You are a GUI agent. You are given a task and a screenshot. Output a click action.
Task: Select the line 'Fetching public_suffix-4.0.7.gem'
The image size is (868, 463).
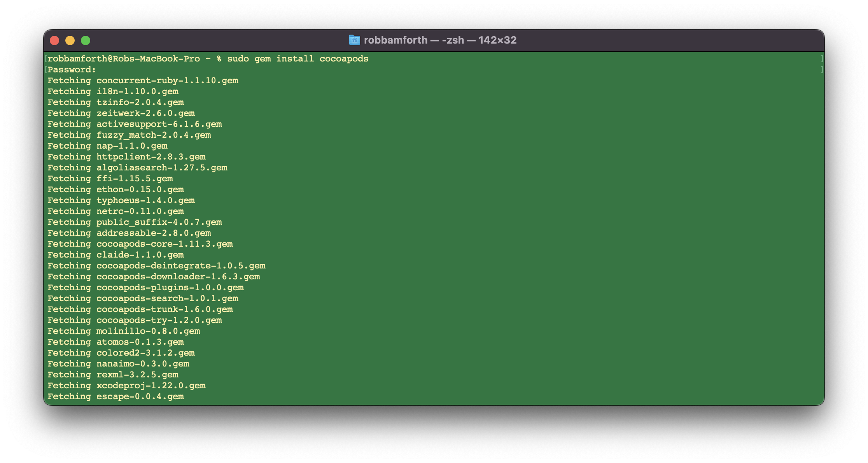tap(135, 222)
